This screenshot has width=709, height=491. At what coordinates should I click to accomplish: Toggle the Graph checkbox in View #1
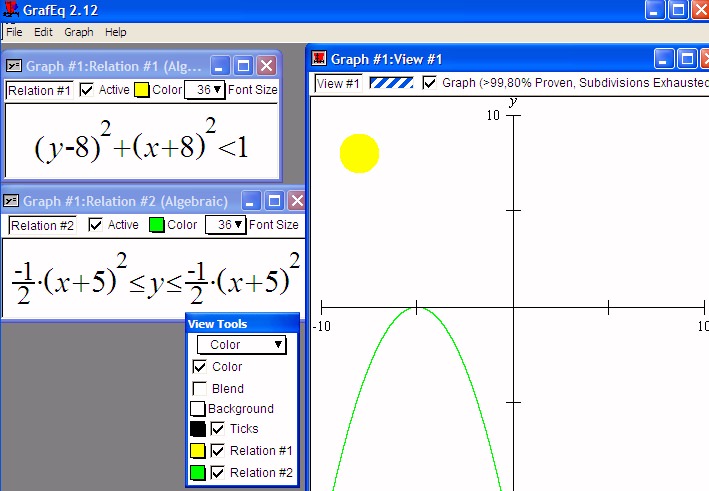pyautogui.click(x=429, y=83)
